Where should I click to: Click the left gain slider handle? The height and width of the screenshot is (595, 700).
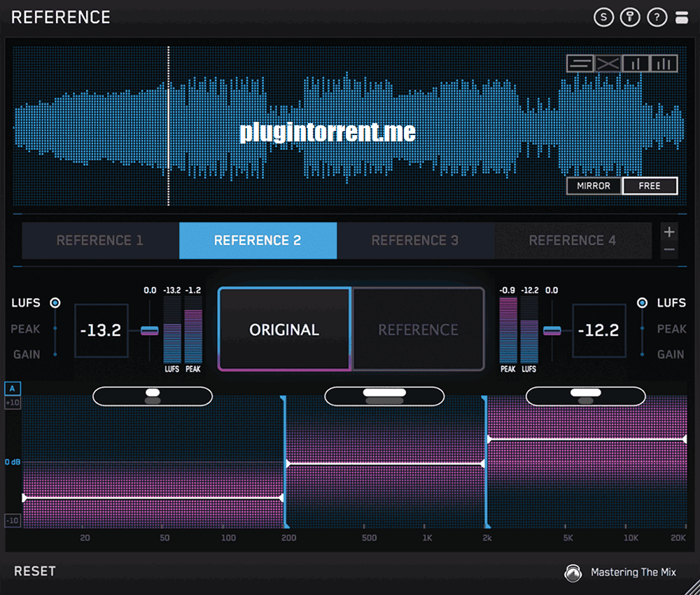point(150,331)
